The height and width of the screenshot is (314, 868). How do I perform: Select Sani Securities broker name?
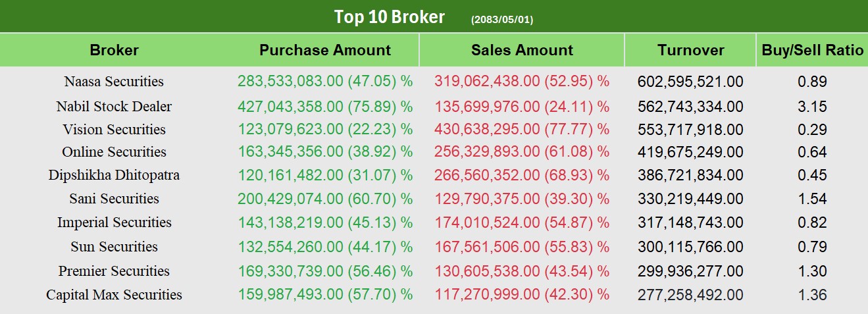tap(114, 199)
